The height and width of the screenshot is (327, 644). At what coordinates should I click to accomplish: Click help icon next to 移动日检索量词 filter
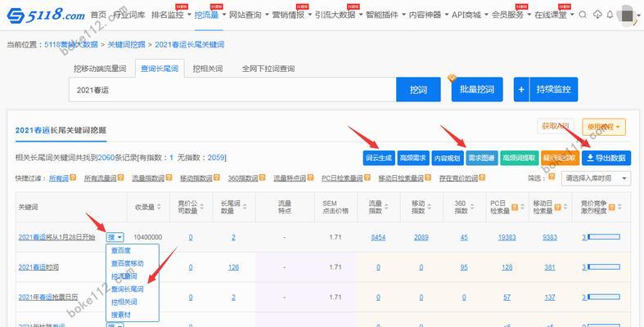click(x=427, y=177)
